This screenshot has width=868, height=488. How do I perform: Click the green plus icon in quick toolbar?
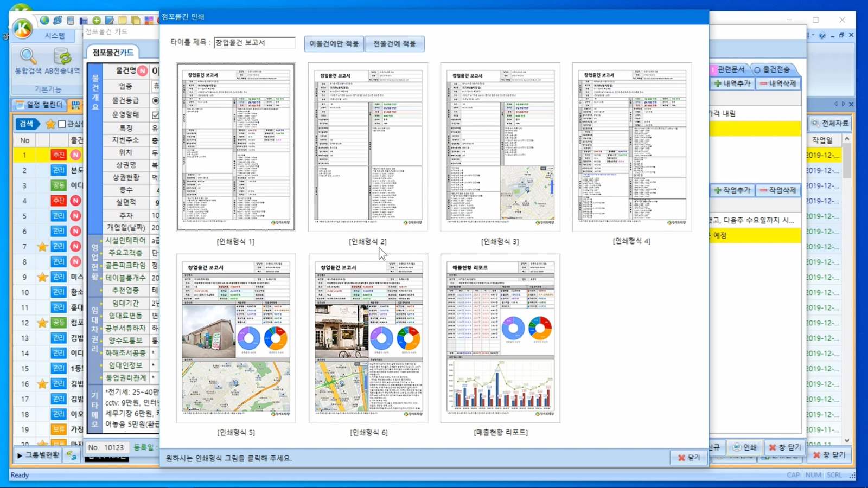pos(97,20)
